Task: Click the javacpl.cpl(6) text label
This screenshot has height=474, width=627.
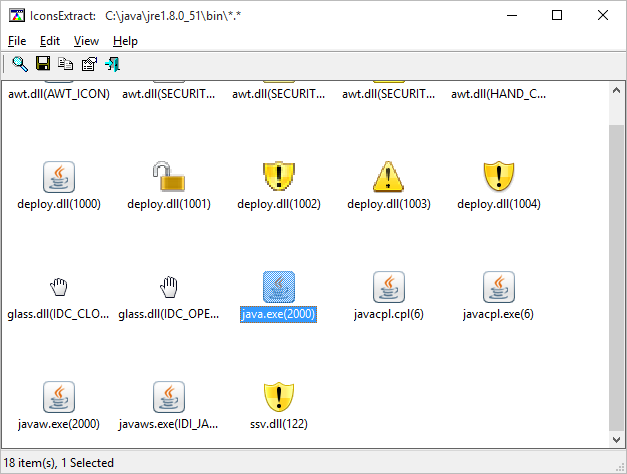Action: pyautogui.click(x=389, y=314)
